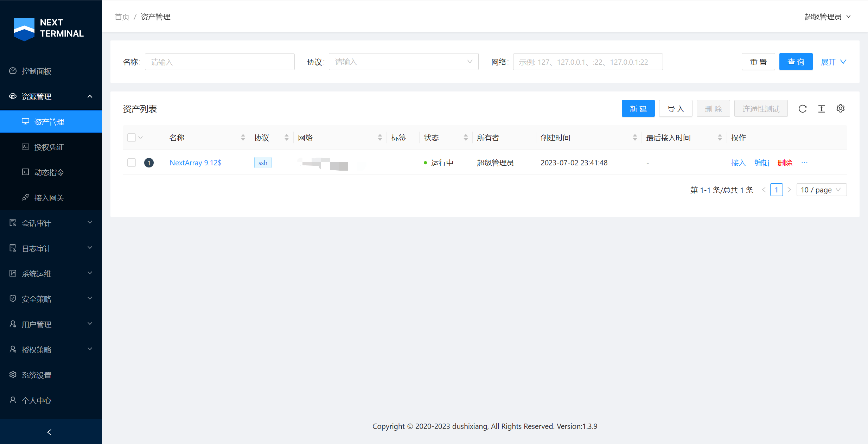868x444 pixels.
Task: Click the 展开 expand filters link
Action: coord(833,62)
